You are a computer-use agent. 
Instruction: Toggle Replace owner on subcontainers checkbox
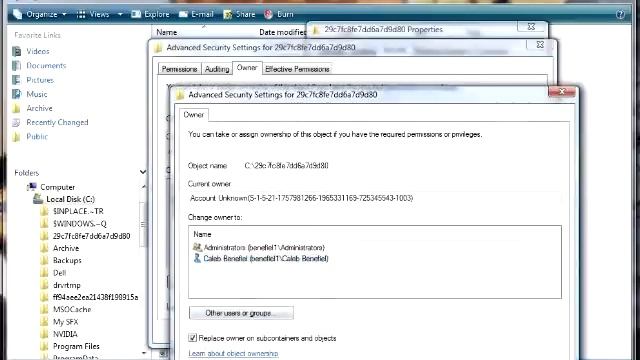click(x=192, y=338)
